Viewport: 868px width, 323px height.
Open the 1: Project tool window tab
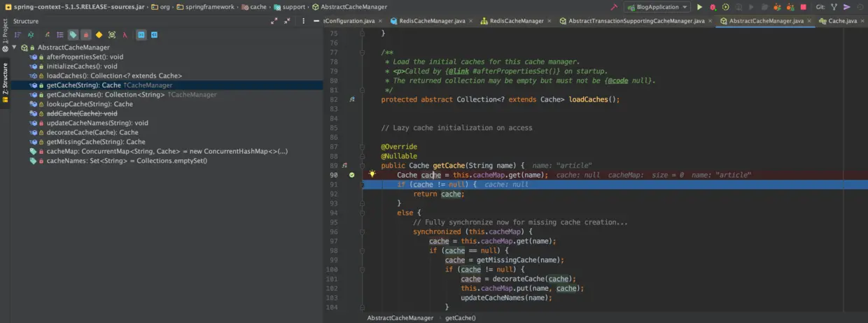click(5, 35)
